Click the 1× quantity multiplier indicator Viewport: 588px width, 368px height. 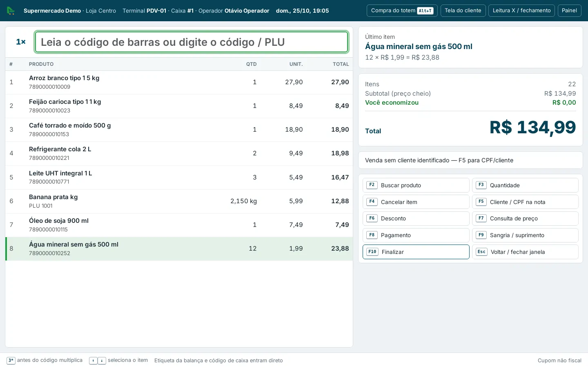21,42
